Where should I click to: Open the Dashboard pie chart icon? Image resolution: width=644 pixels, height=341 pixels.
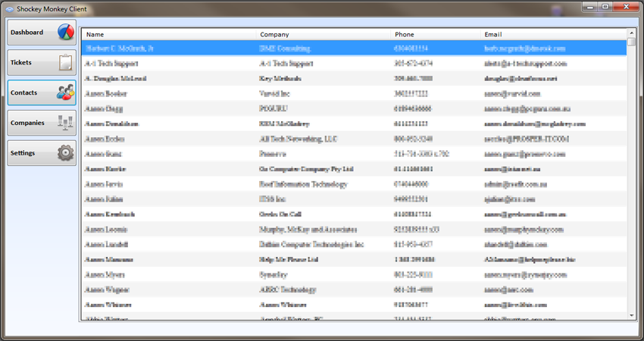point(65,33)
